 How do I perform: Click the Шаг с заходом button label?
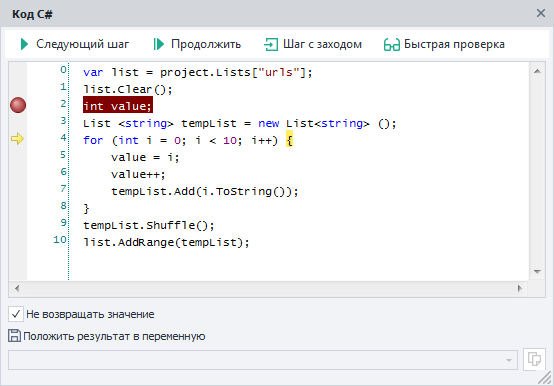[x=322, y=44]
